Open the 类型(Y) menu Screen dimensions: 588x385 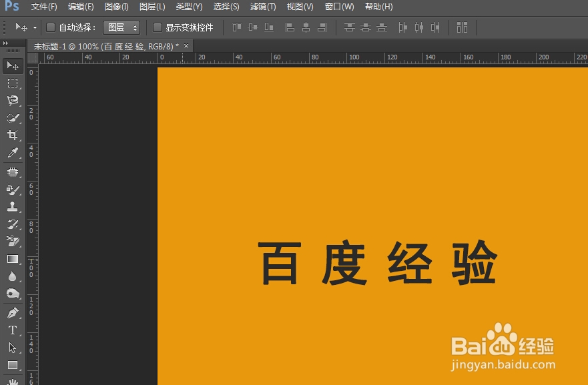(189, 7)
